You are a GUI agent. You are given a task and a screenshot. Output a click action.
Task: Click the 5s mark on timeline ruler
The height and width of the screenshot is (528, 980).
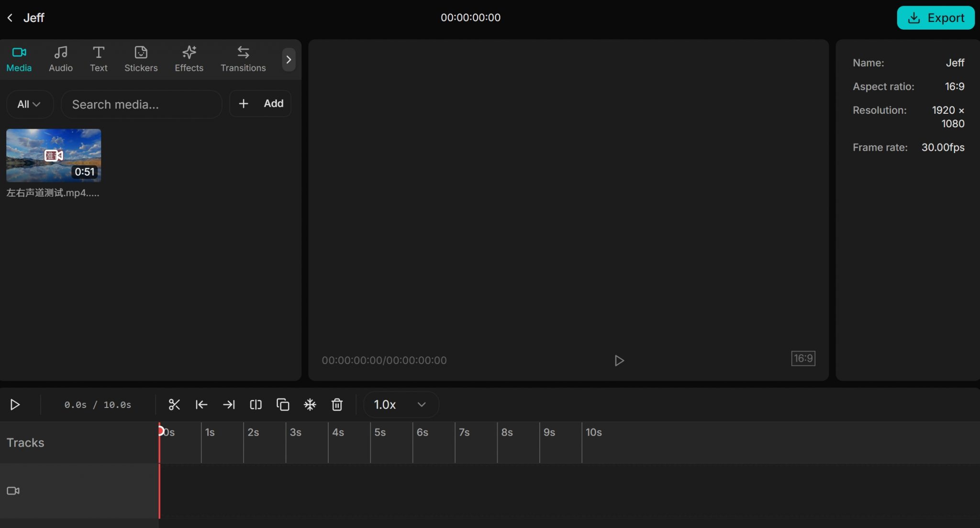379,432
